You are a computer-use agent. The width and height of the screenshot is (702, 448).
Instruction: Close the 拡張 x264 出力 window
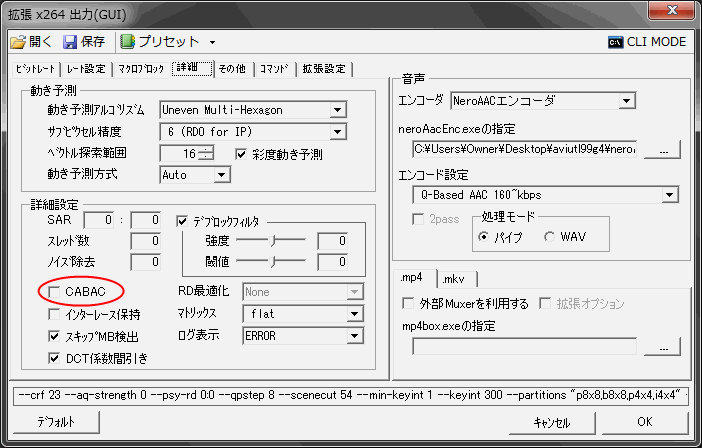click(x=672, y=10)
